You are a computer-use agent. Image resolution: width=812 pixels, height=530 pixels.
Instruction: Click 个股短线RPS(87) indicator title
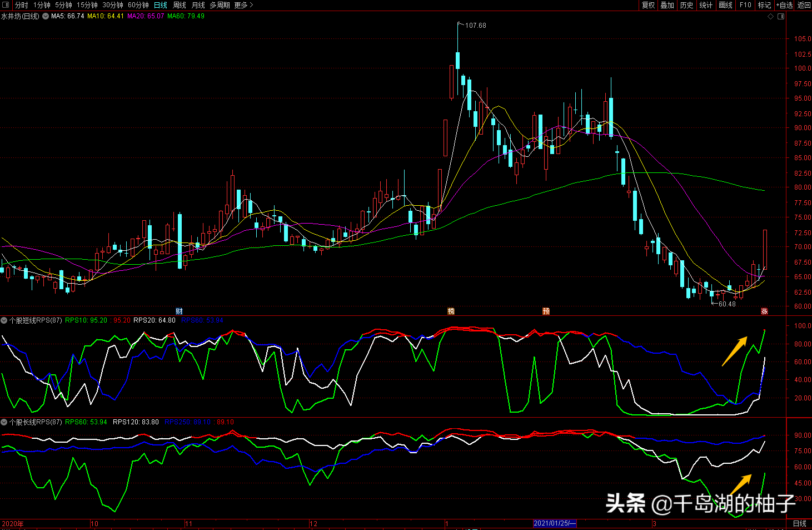(x=36, y=320)
